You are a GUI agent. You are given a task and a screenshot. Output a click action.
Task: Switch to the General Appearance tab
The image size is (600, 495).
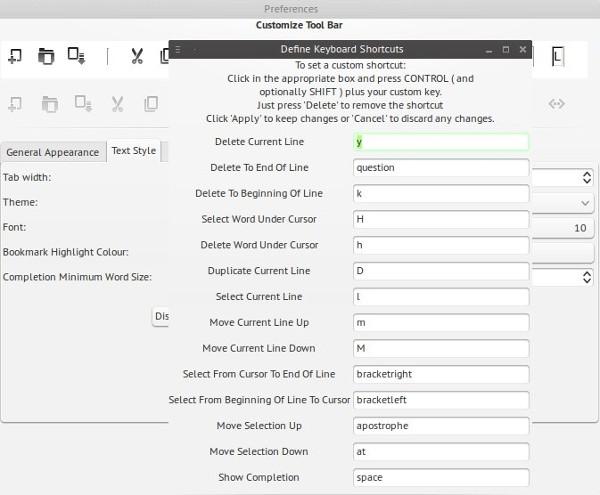click(x=53, y=152)
